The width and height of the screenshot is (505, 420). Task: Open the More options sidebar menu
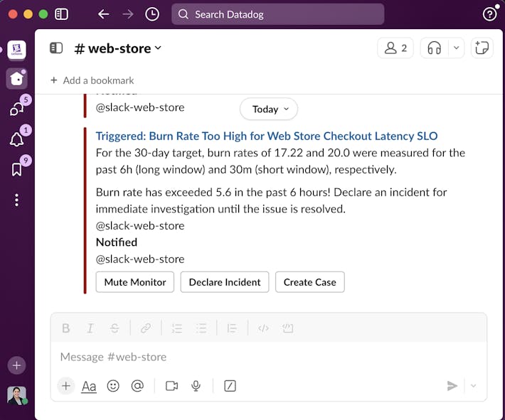click(16, 200)
